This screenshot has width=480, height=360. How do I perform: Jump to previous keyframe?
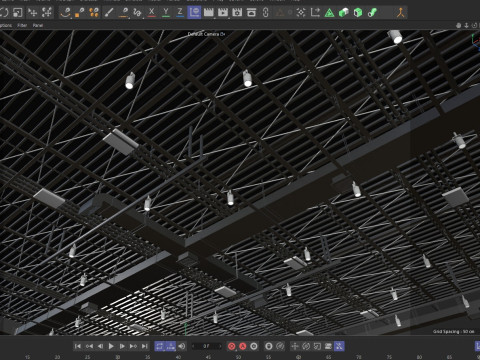pos(89,346)
